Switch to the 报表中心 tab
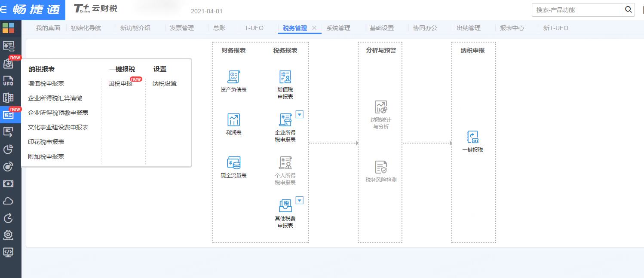 tap(512, 28)
